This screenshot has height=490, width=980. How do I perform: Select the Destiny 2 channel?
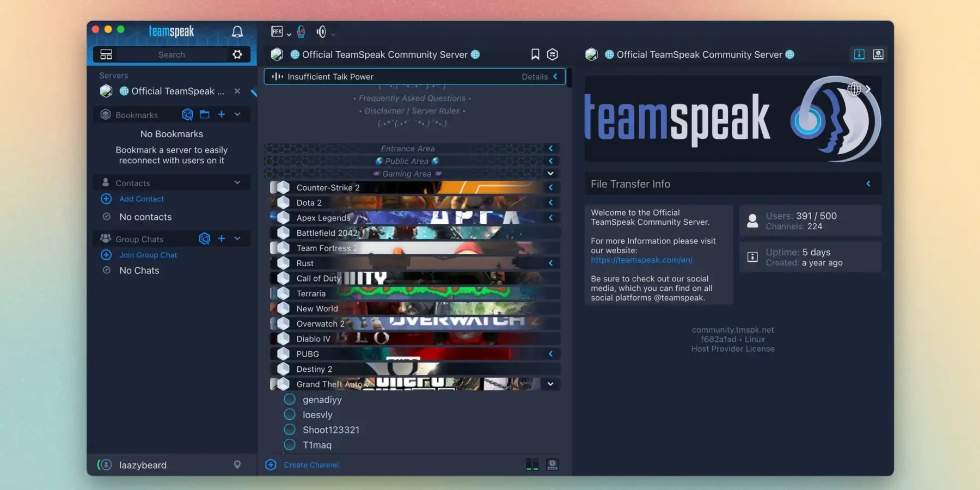415,369
